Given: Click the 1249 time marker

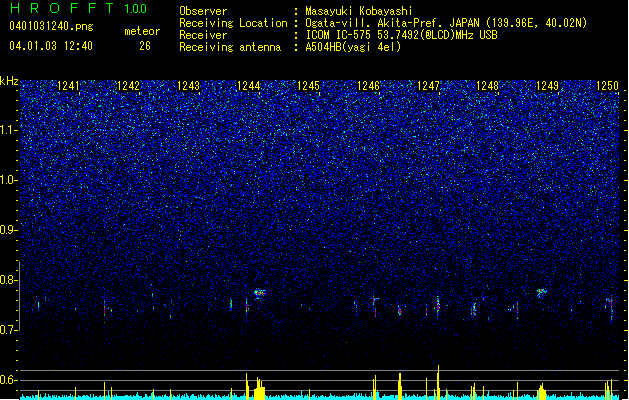Looking at the screenshot, I should (547, 86).
